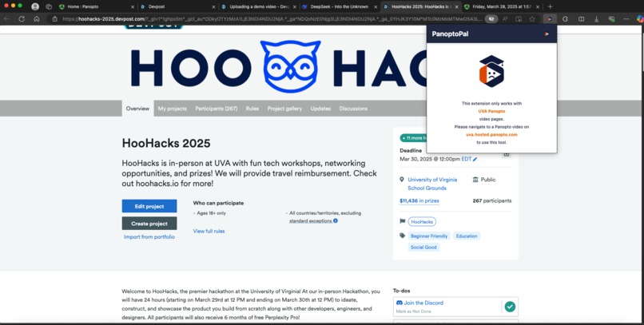Click the Create project button
The height and width of the screenshot is (325, 644).
click(x=149, y=224)
